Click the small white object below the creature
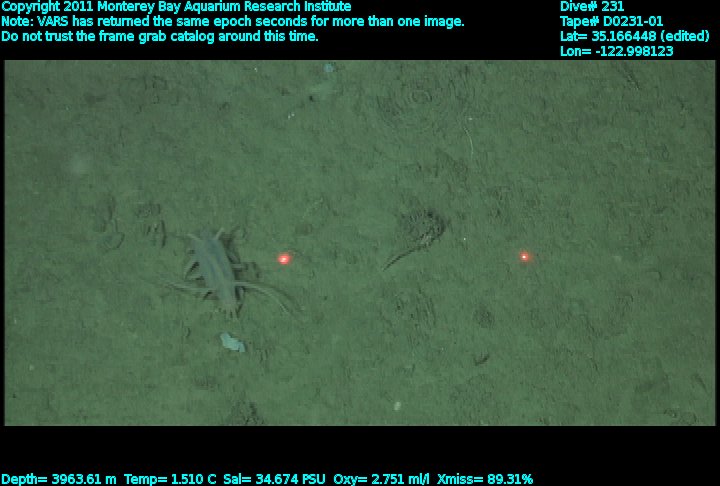The image size is (720, 486). pos(231,343)
